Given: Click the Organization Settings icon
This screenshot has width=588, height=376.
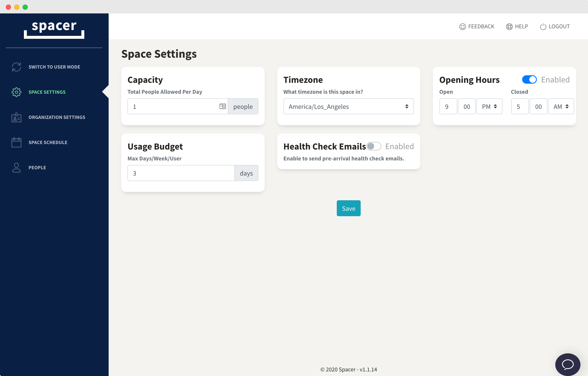Looking at the screenshot, I should (16, 117).
